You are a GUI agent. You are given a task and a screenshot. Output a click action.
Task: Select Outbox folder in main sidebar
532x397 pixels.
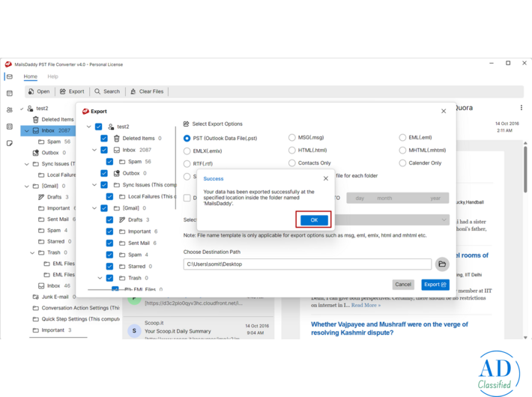point(49,153)
